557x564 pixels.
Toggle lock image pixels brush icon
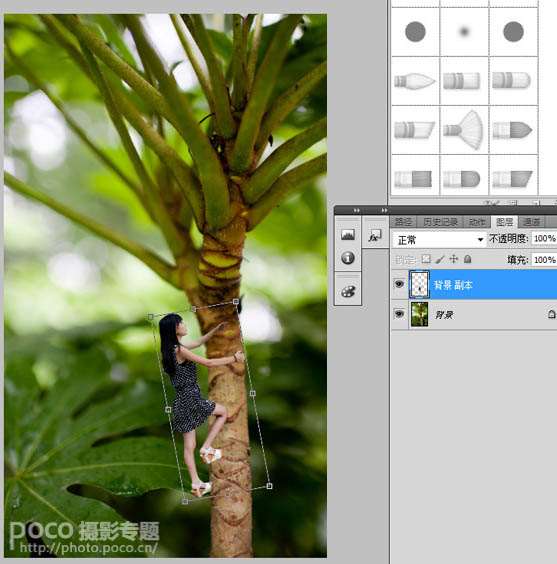pyautogui.click(x=440, y=259)
